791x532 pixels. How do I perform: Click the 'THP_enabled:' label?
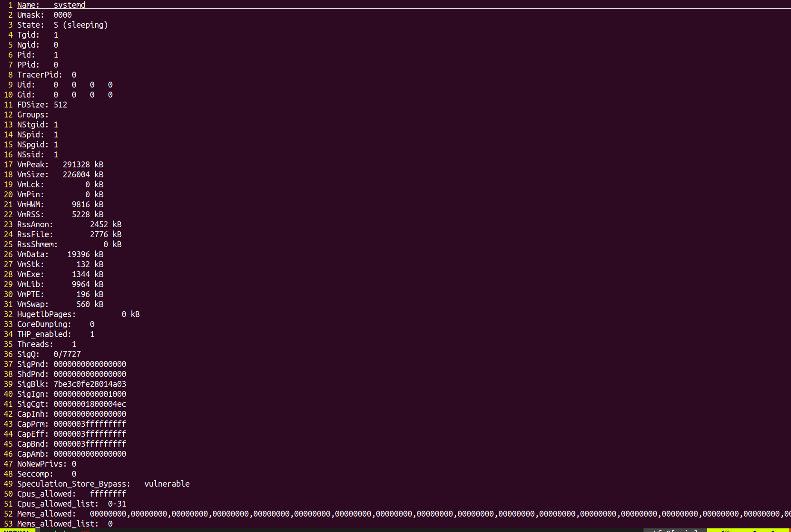click(44, 334)
